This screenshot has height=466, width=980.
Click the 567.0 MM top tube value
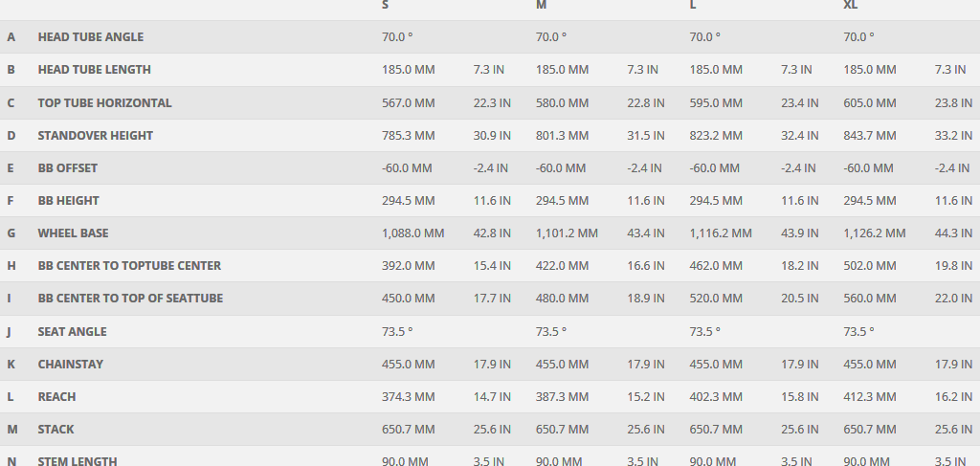[408, 102]
